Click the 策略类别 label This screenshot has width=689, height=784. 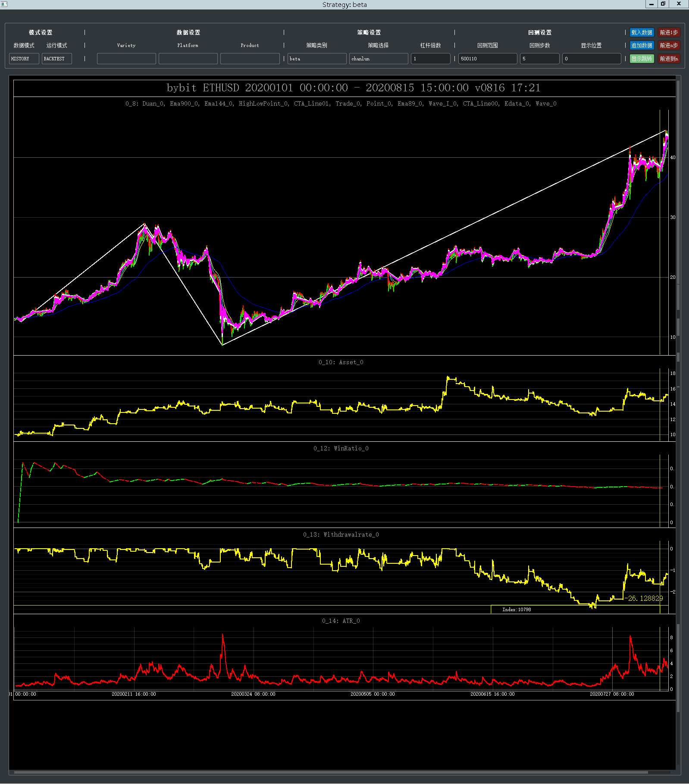[317, 45]
